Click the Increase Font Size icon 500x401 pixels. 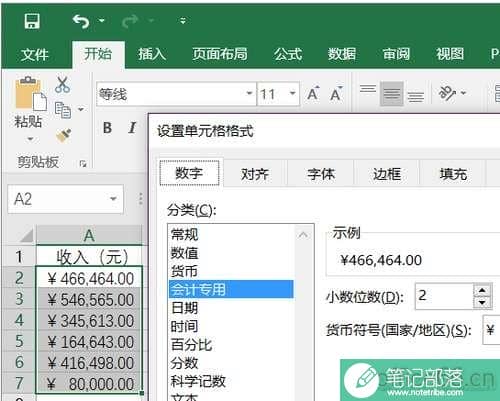click(x=313, y=93)
